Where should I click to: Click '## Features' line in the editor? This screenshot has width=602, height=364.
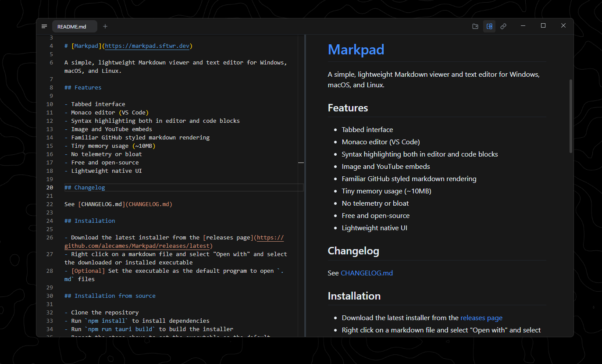(x=83, y=87)
